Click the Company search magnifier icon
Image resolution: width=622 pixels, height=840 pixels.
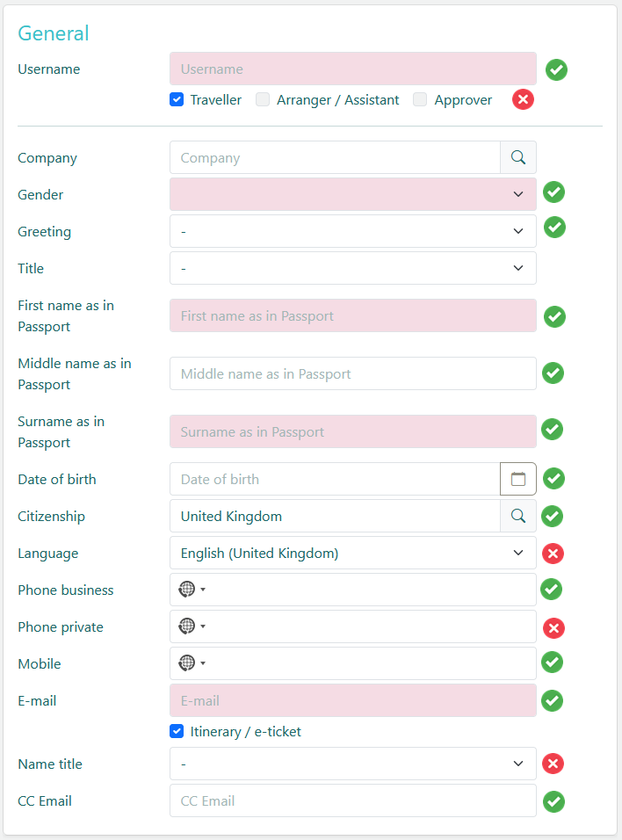click(x=518, y=158)
